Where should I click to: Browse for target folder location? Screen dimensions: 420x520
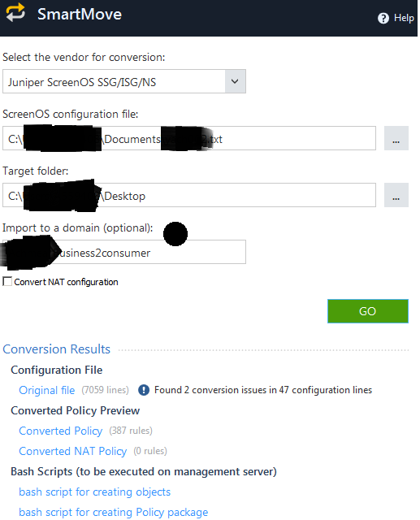396,195
